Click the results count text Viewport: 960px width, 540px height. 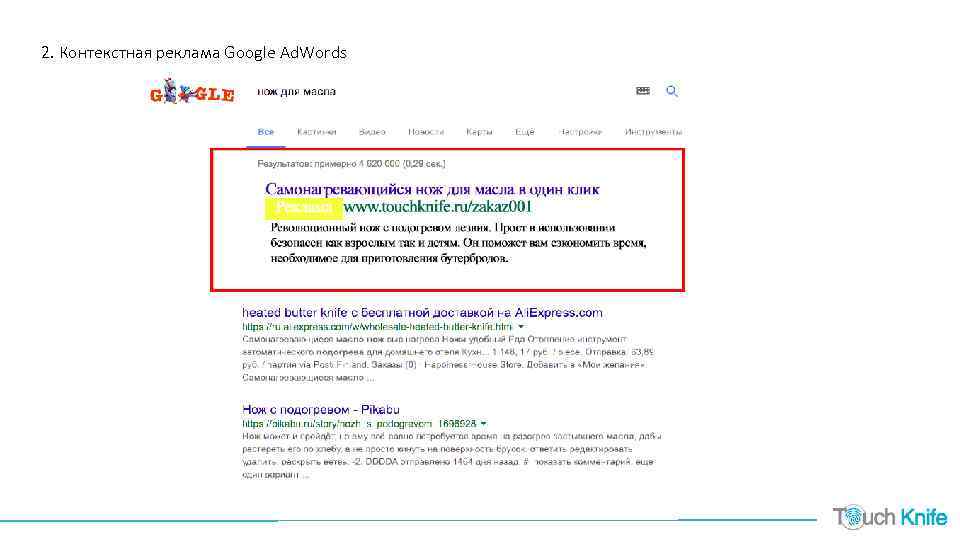(x=351, y=164)
